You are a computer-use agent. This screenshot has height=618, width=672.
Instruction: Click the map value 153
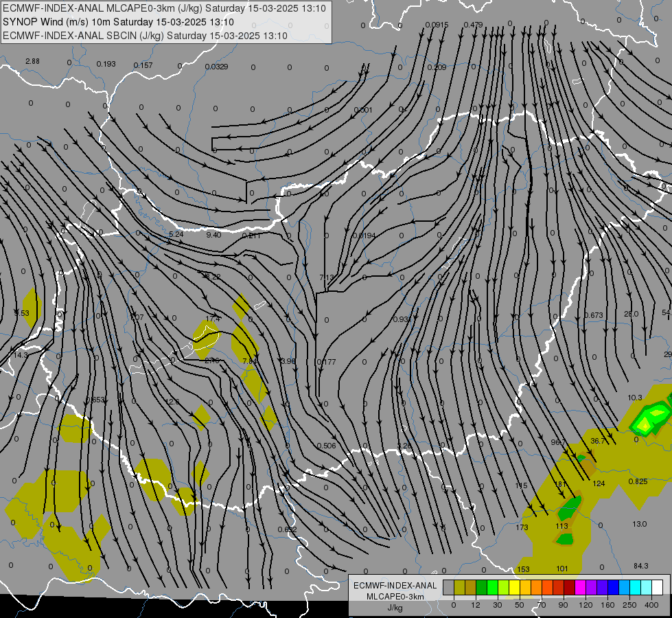523,569
